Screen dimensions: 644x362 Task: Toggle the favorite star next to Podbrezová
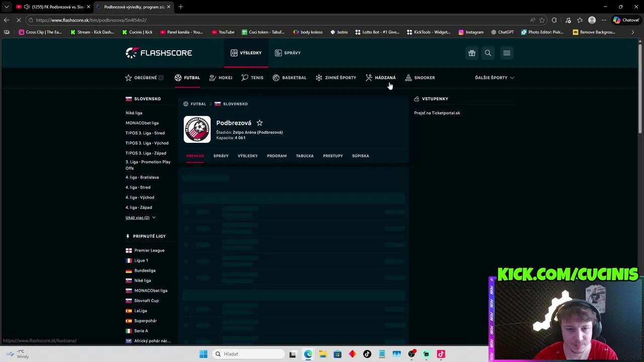[x=260, y=123]
